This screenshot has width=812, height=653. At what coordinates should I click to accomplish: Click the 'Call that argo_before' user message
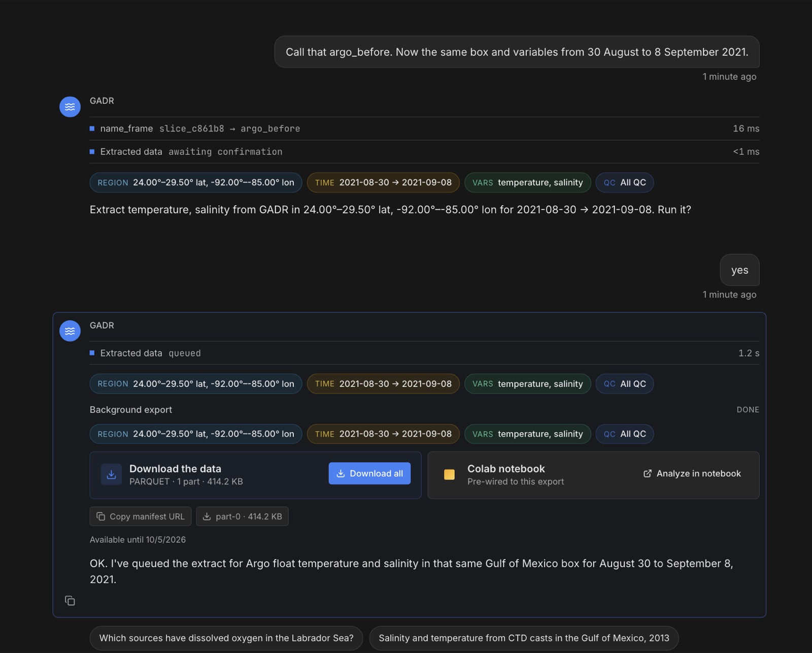pyautogui.click(x=517, y=52)
